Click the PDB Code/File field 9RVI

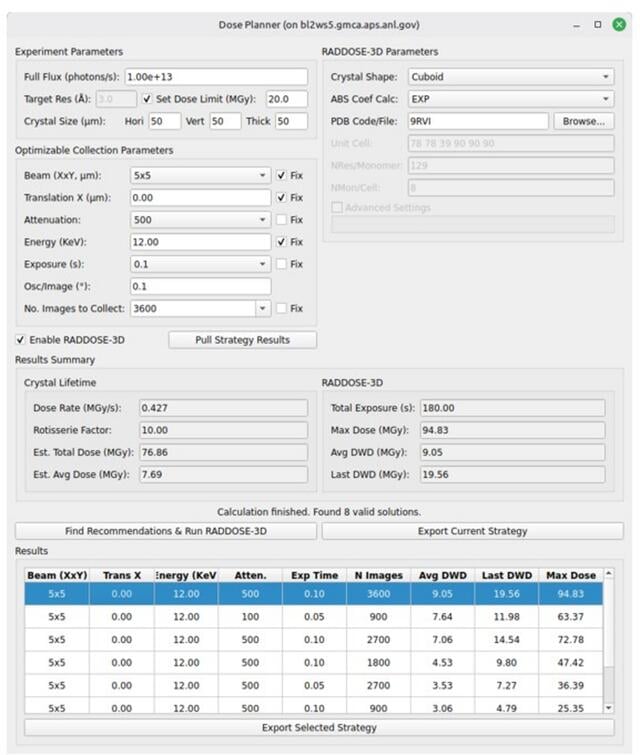click(x=478, y=121)
